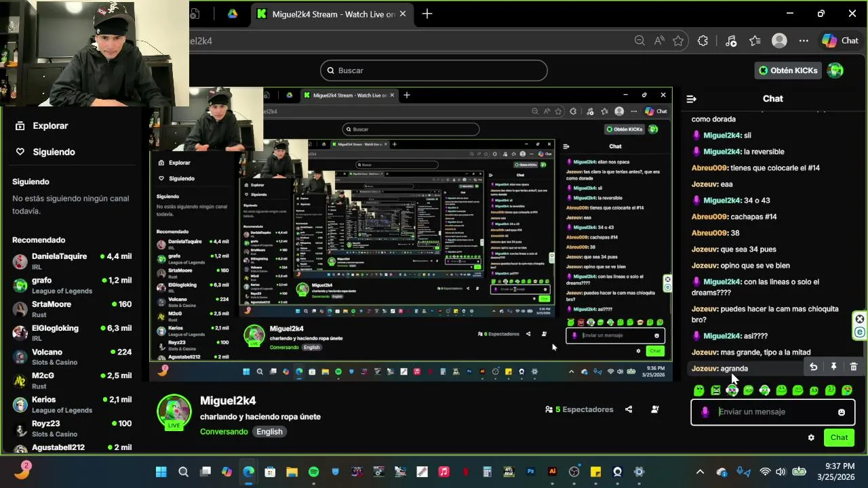Switch to the Google Drive browser tab

point(233,14)
